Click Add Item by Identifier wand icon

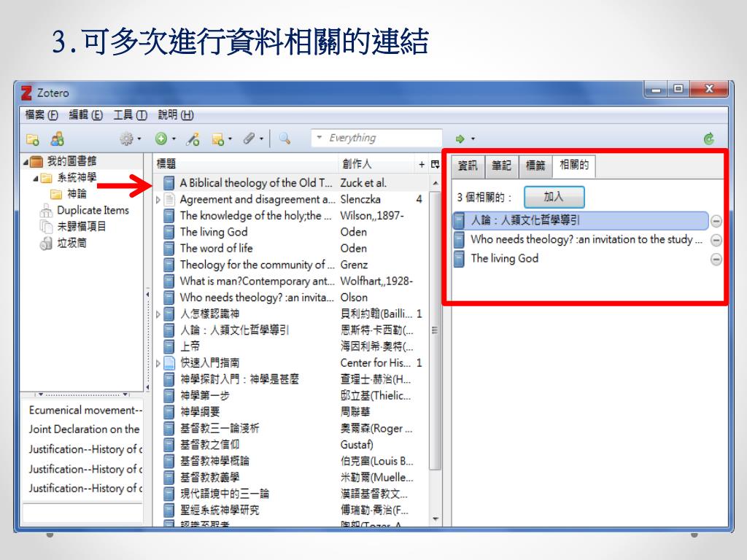coord(193,139)
